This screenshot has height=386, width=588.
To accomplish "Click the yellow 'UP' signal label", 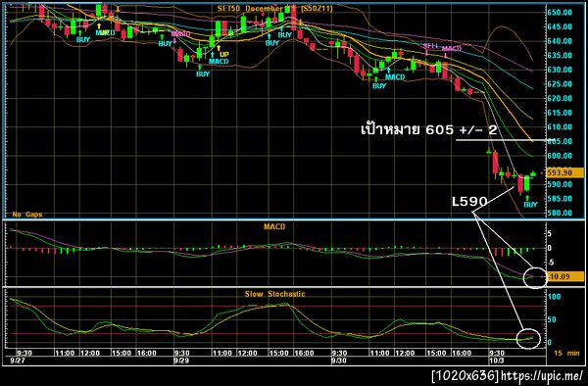I will coord(224,54).
